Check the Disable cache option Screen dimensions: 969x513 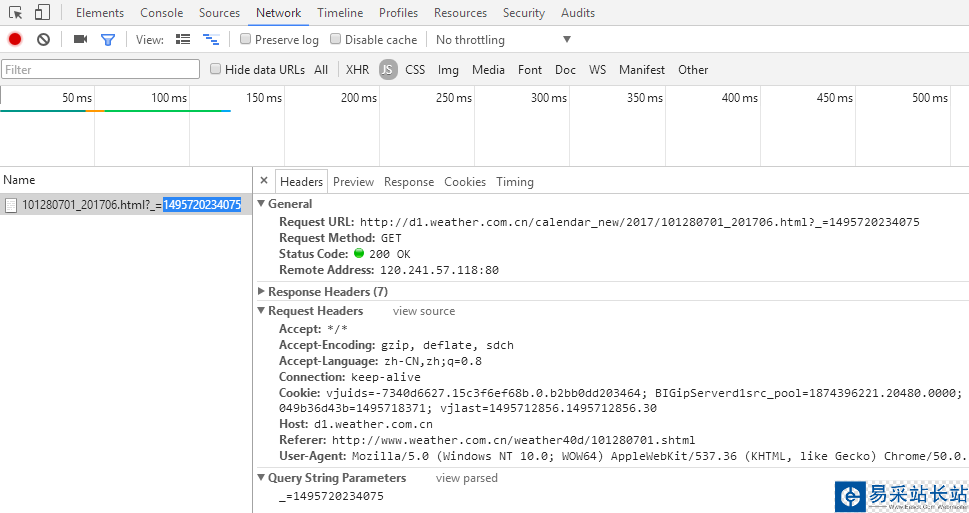[x=336, y=40]
